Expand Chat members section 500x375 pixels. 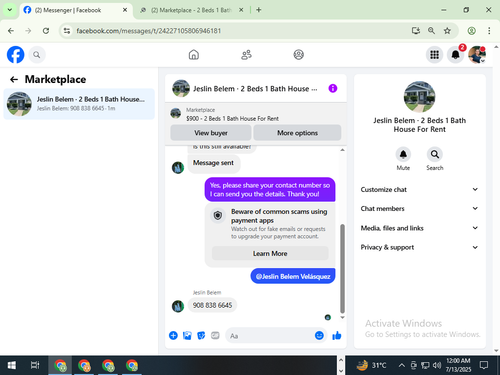pos(419,209)
